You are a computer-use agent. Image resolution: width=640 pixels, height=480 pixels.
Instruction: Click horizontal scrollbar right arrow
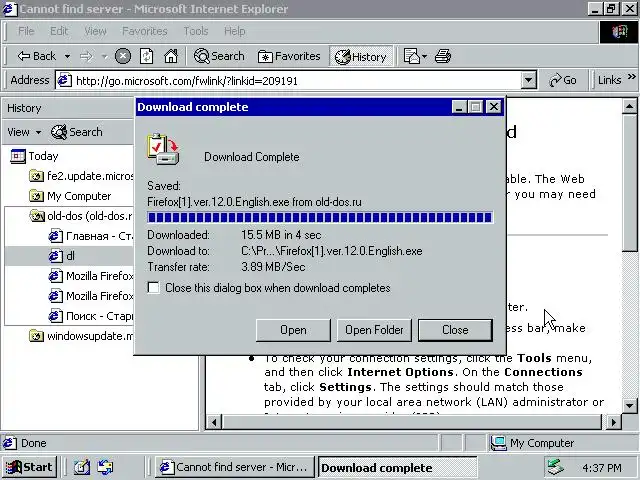(613, 422)
